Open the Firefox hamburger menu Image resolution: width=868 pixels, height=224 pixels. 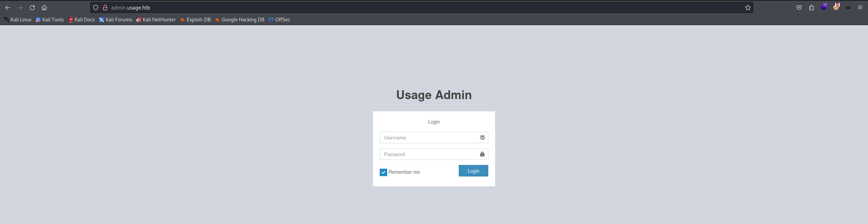pos(860,7)
